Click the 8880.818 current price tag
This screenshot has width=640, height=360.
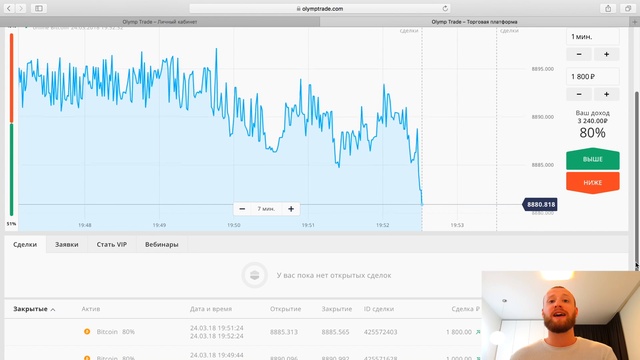tap(540, 204)
